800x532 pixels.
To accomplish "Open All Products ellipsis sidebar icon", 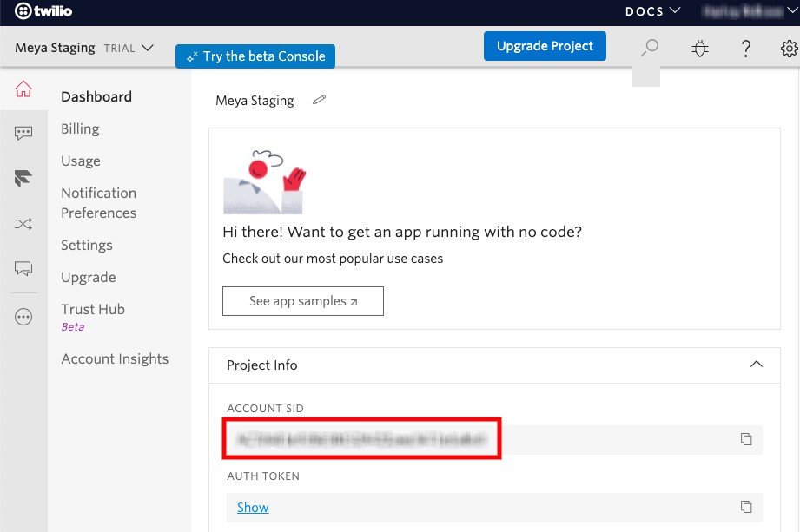I will tap(23, 317).
